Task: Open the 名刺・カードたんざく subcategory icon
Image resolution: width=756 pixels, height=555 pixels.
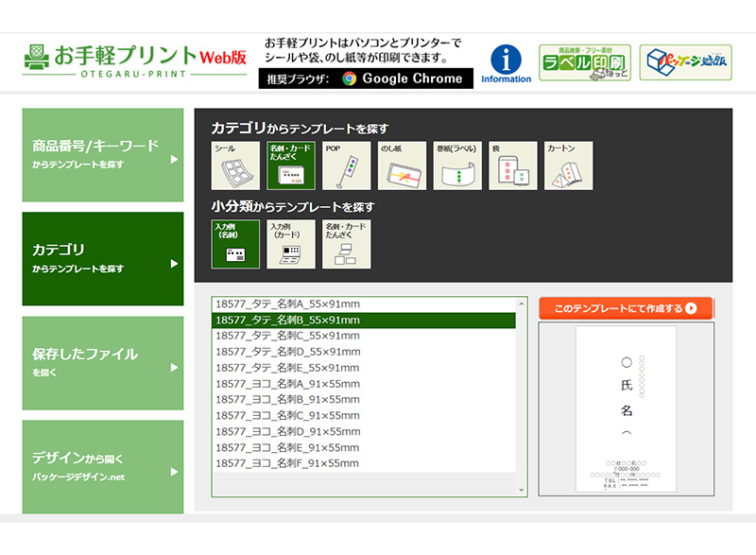Action: 347,243
